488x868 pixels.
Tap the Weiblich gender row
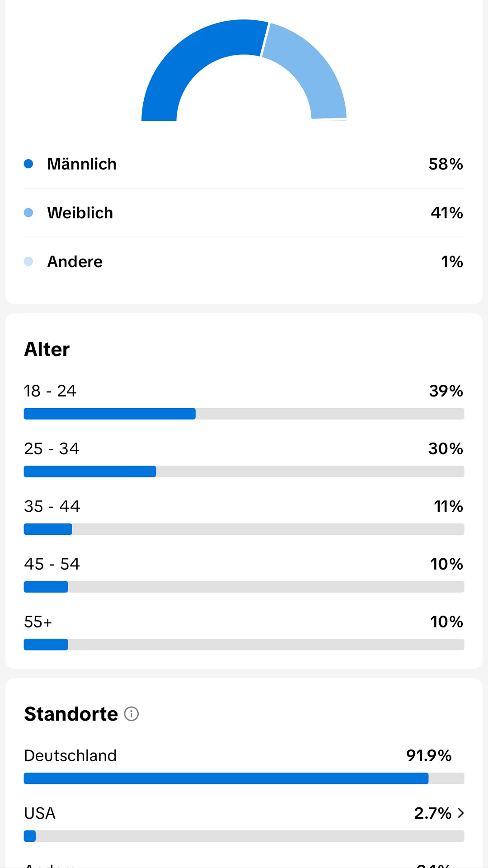tap(244, 213)
